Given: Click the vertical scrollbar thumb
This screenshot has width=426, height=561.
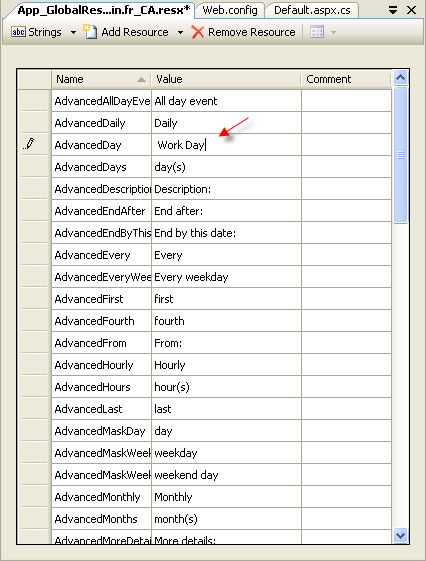Looking at the screenshot, I should [400, 155].
